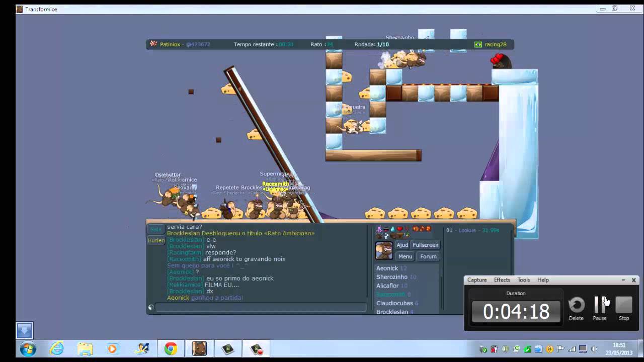The width and height of the screenshot is (644, 362).
Task: Click the mouse avatar portrait thumbnail
Action: [384, 250]
